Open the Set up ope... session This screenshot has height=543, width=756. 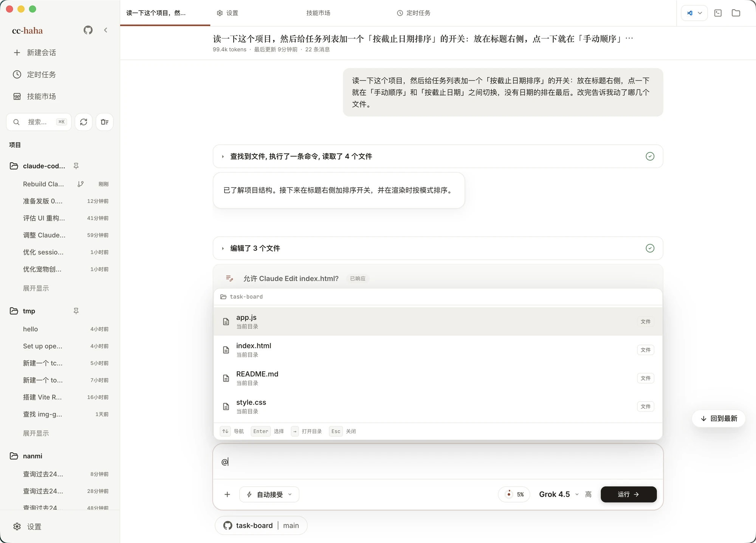(x=60, y=346)
